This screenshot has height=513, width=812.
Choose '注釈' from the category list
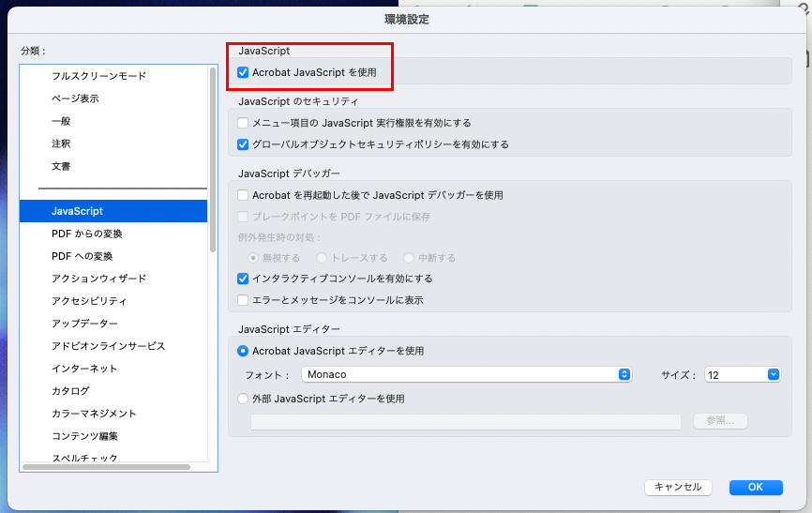click(61, 143)
